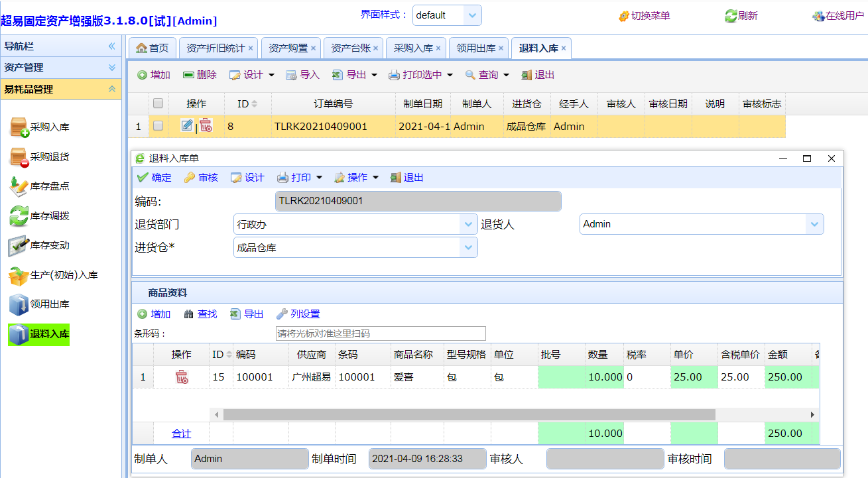868x478 pixels.
Task: Click the red delete icon in order row
Action: click(206, 125)
